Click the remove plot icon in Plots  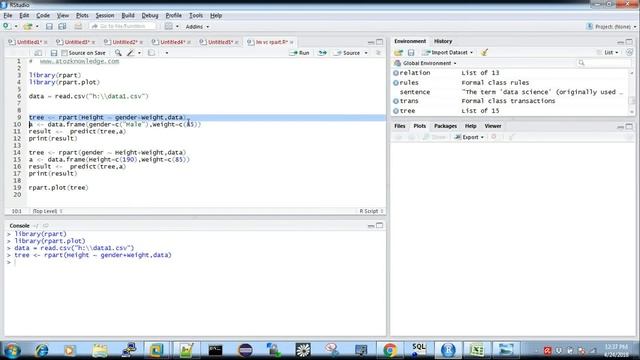(x=494, y=137)
